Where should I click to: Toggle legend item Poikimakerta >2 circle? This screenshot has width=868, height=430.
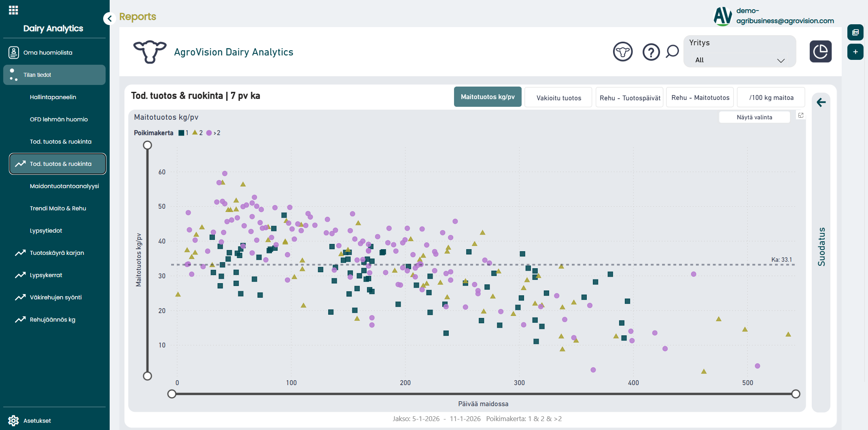(x=213, y=133)
